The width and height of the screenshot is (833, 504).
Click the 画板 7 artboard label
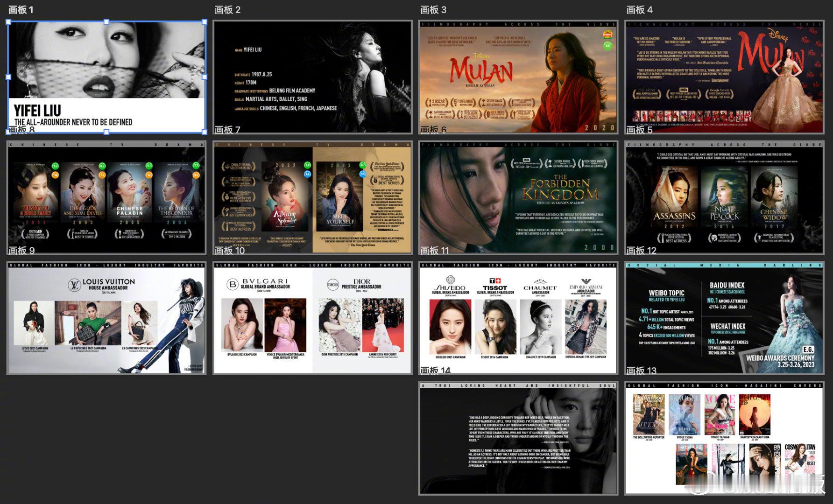coord(227,130)
